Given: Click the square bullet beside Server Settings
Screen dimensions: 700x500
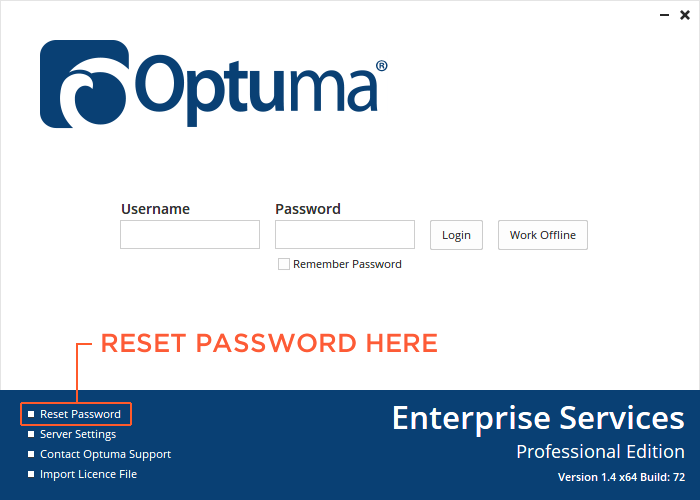Looking at the screenshot, I should (x=31, y=434).
